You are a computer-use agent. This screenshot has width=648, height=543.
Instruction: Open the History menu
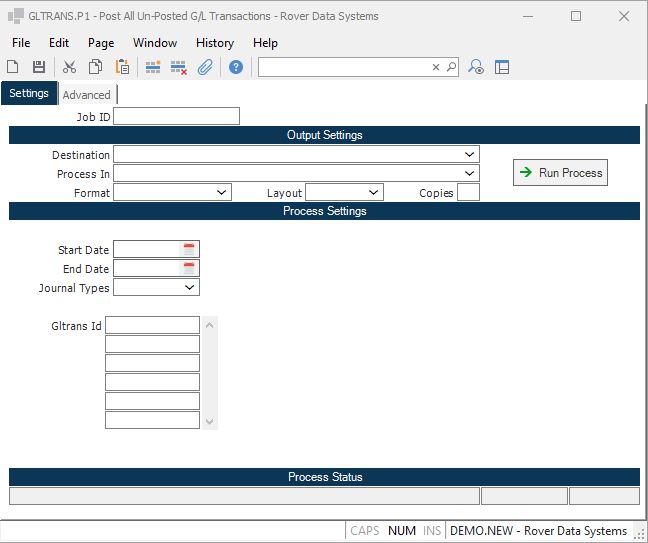[214, 43]
